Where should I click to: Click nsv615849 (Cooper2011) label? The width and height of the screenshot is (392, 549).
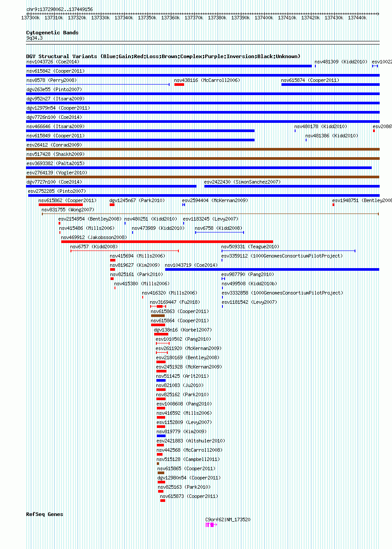pos(55,136)
